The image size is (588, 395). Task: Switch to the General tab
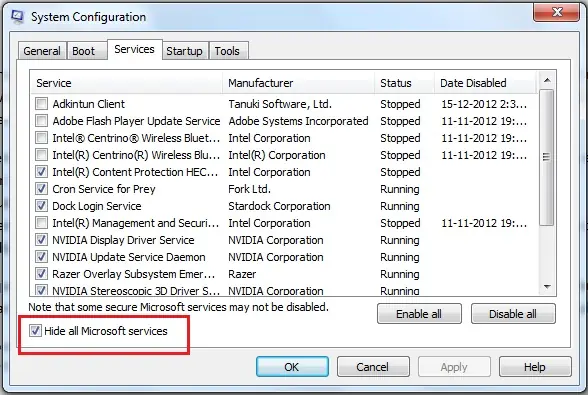(42, 51)
